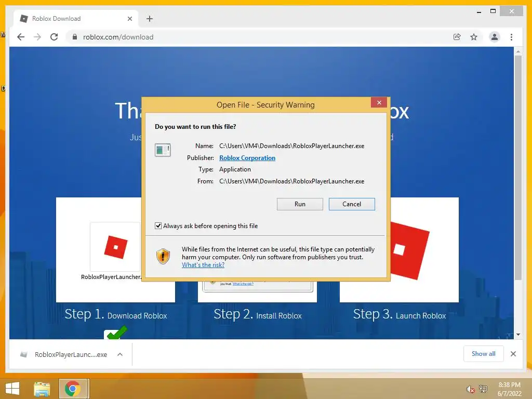Open a new tab with the plus button

click(150, 19)
